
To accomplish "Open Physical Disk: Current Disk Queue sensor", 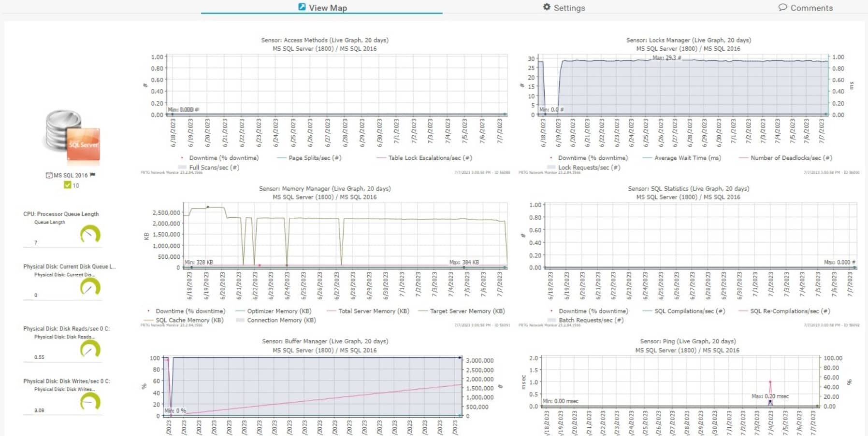I will pos(70,267).
